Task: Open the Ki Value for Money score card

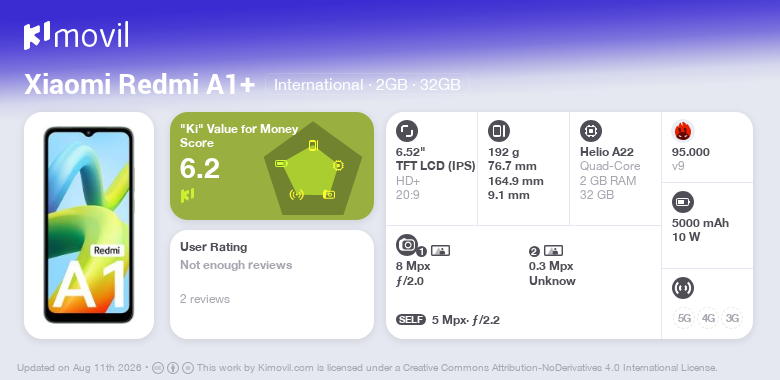Action: pyautogui.click(x=272, y=166)
